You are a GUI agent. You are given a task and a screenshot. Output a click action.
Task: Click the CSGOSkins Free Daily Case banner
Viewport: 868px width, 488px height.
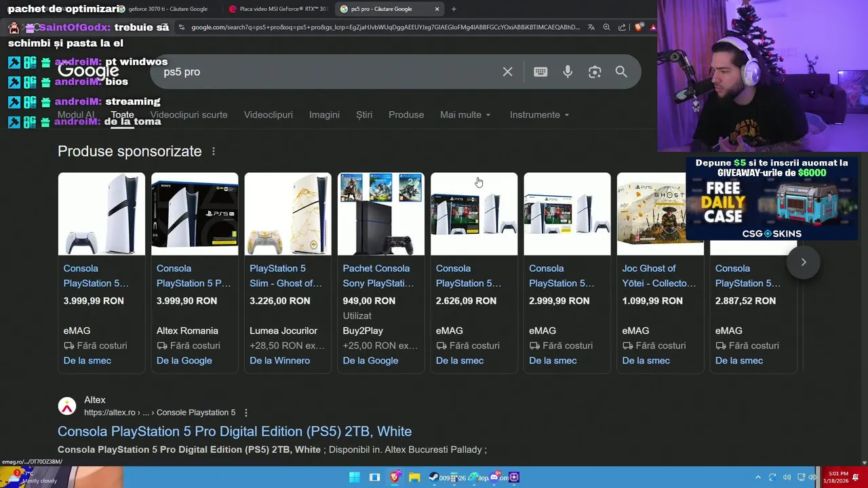772,199
